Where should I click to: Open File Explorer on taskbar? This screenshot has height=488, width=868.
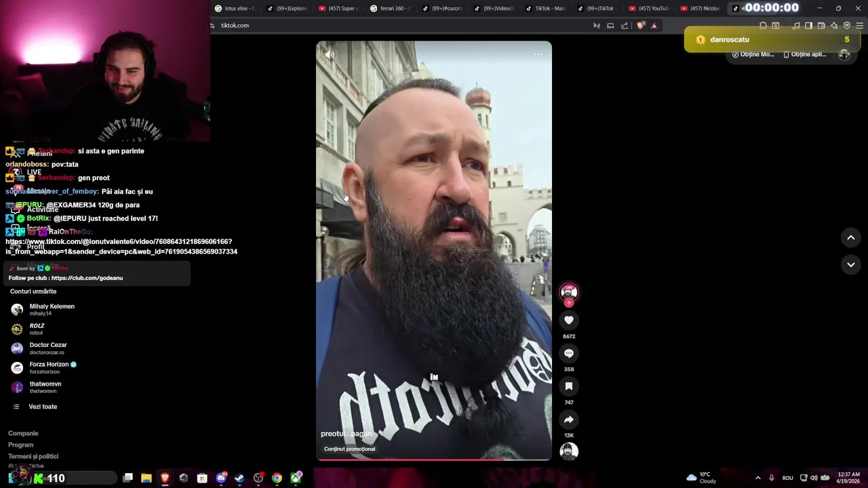click(x=146, y=479)
